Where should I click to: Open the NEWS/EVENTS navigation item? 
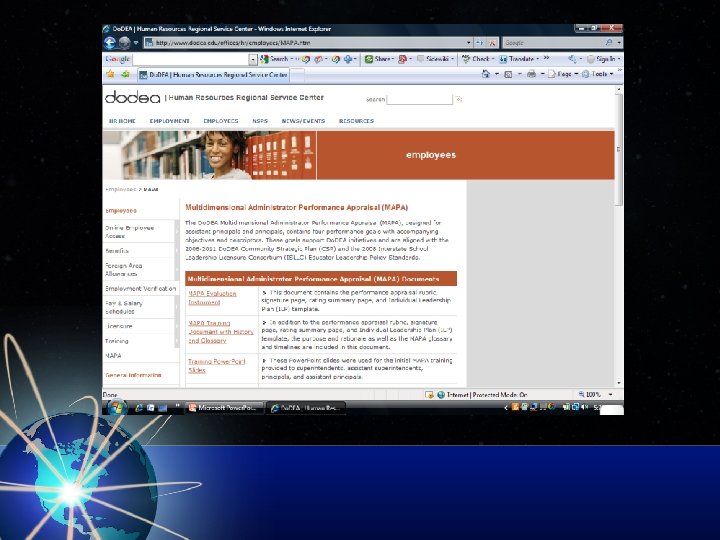[x=303, y=121]
